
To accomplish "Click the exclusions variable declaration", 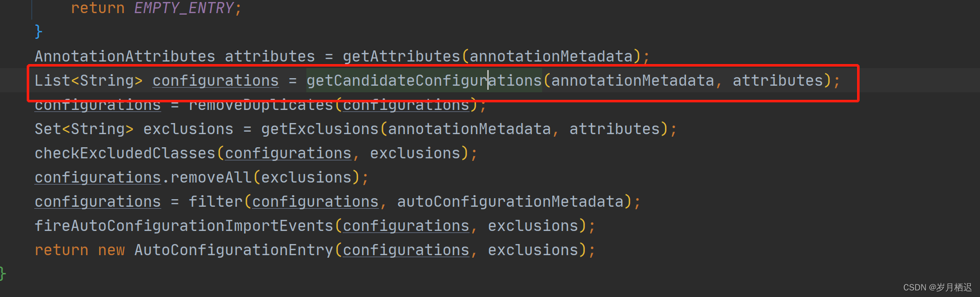I will [x=188, y=129].
